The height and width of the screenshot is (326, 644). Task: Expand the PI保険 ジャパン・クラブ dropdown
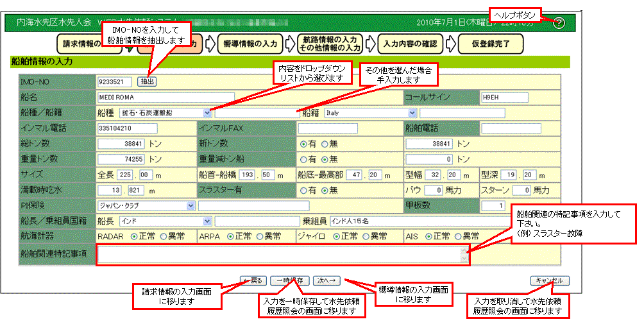tap(191, 205)
